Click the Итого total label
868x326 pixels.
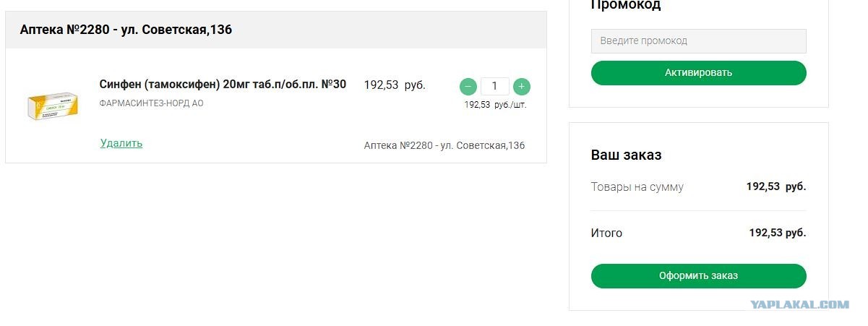point(607,233)
